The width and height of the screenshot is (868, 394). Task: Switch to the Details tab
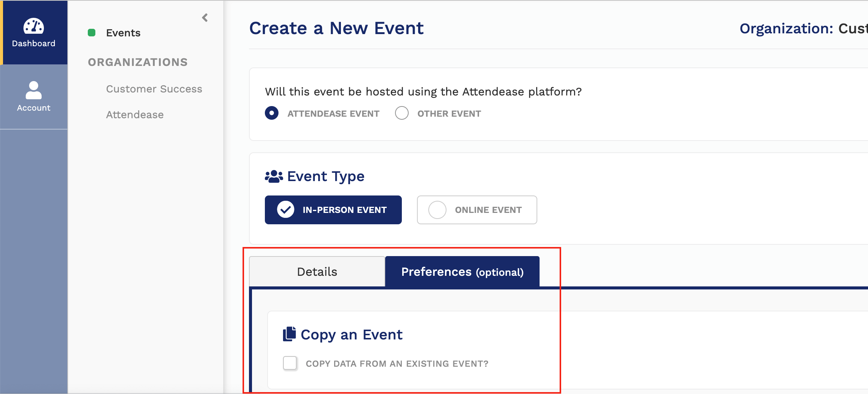point(317,271)
